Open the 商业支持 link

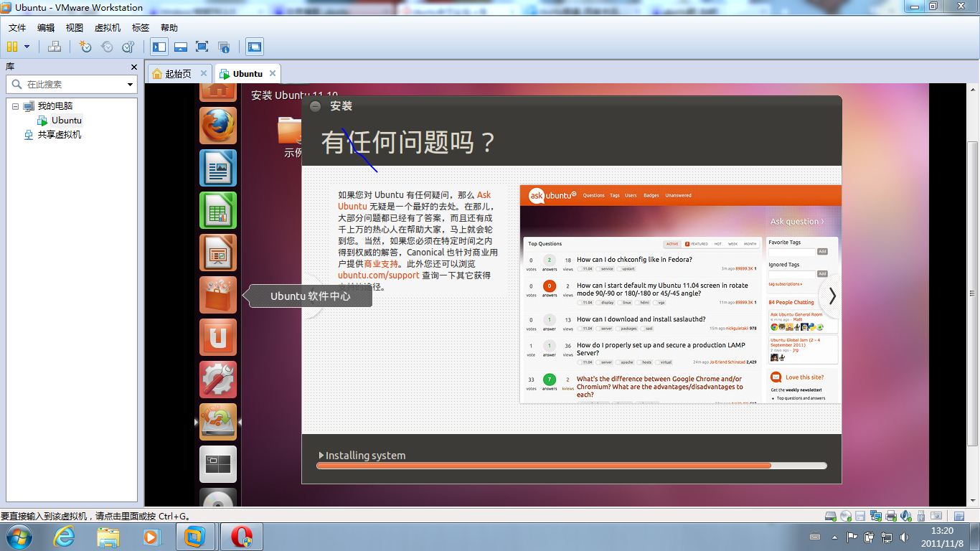(381, 264)
